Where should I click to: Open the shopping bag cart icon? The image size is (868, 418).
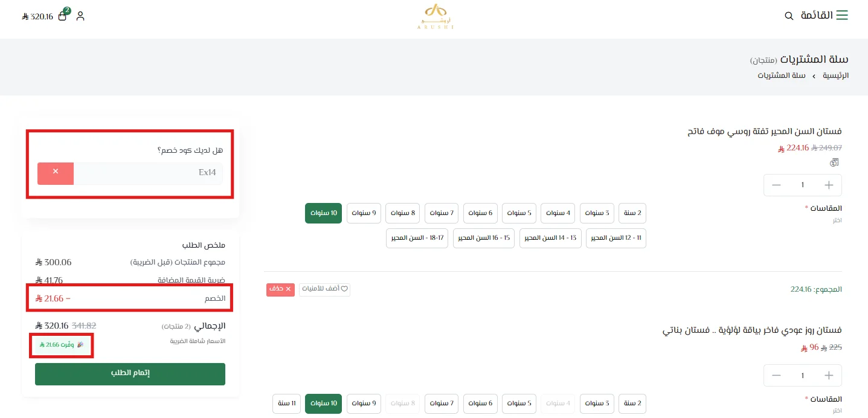63,16
